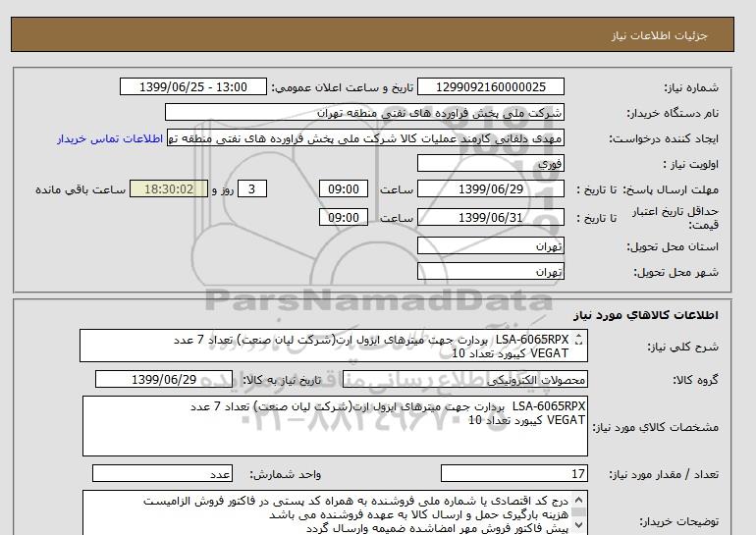Select the delivery province field تهران

(490, 245)
